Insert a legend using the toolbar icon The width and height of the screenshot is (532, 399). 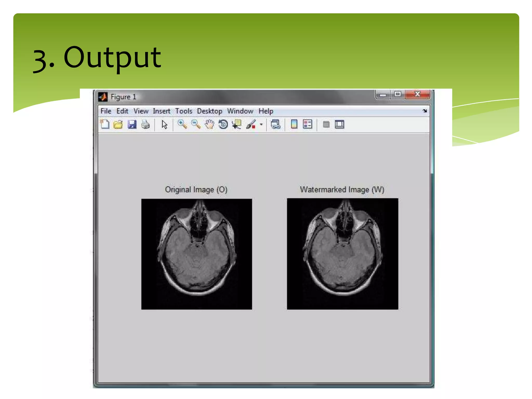tap(308, 124)
